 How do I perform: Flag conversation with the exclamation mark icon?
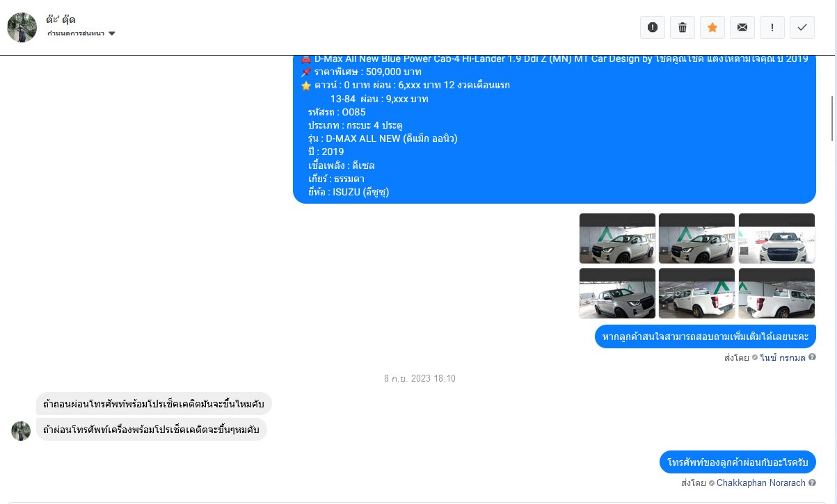pyautogui.click(x=772, y=27)
